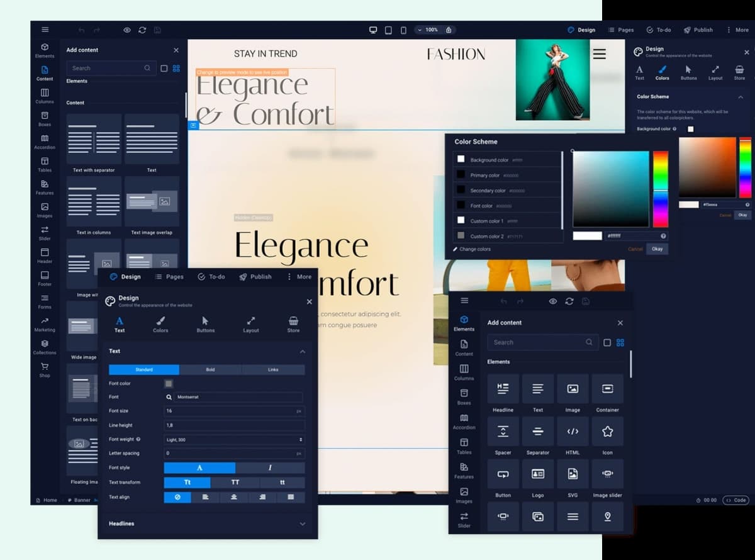Collapse the Color Scheme section in Design panel

coord(741,97)
